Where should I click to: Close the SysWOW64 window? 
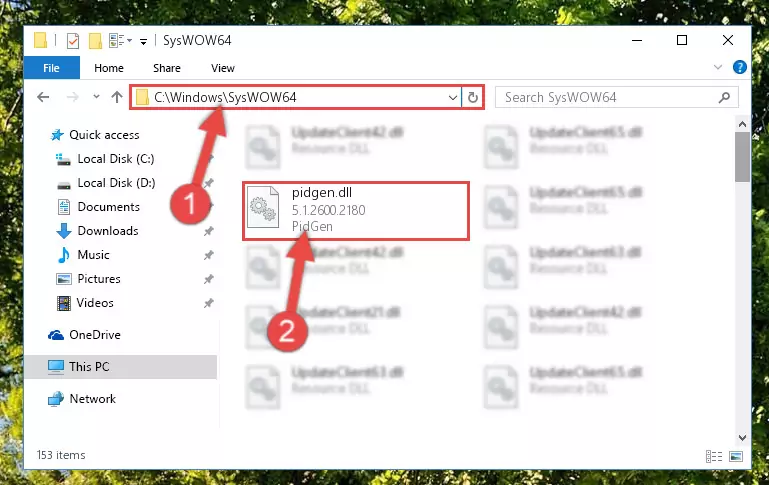(x=728, y=40)
